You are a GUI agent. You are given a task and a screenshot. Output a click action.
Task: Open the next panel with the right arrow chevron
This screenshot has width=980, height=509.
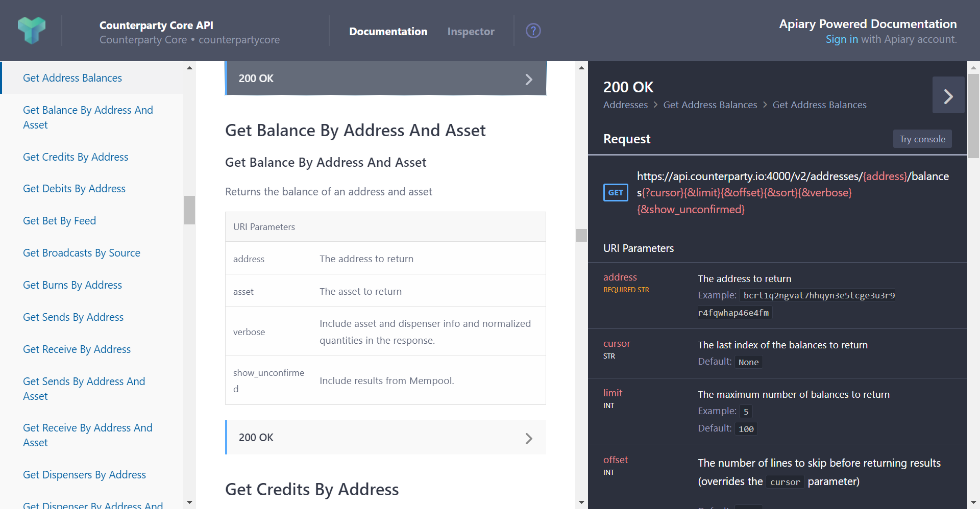click(948, 95)
